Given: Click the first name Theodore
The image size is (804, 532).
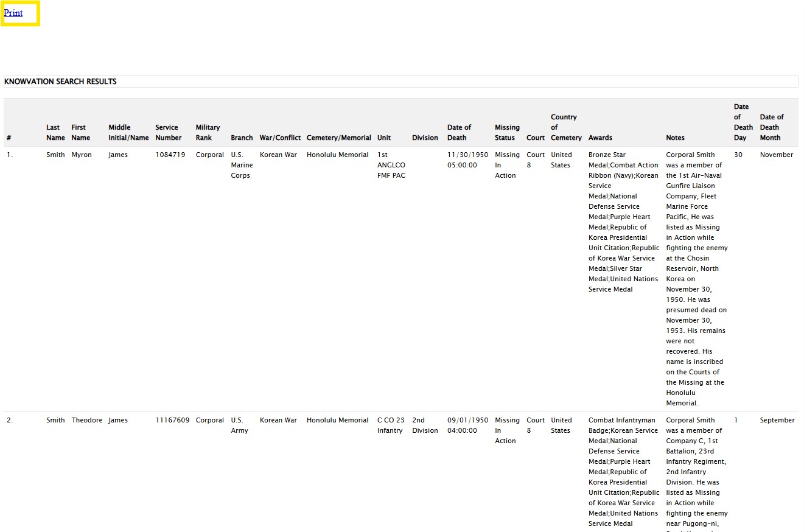Looking at the screenshot, I should (x=87, y=420).
